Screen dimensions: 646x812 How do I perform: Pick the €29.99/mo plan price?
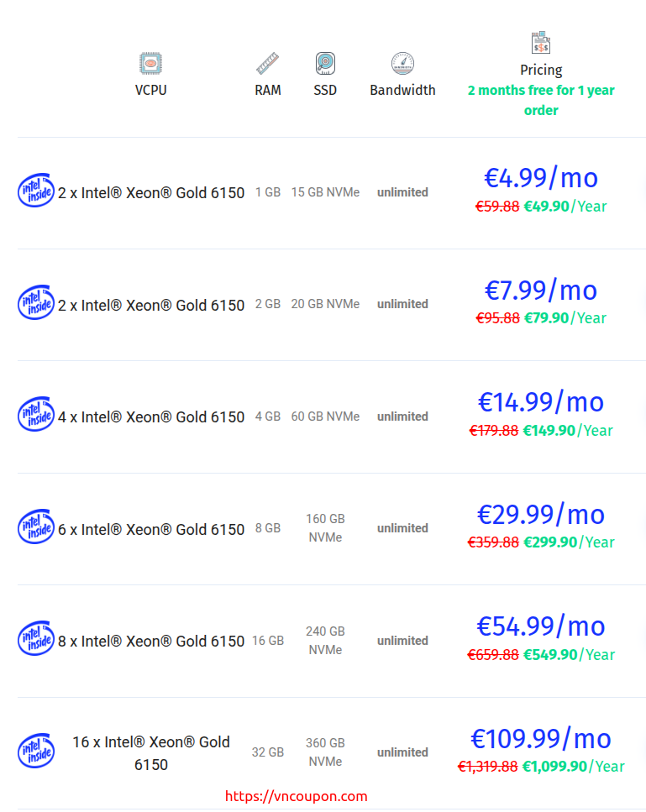click(x=541, y=514)
